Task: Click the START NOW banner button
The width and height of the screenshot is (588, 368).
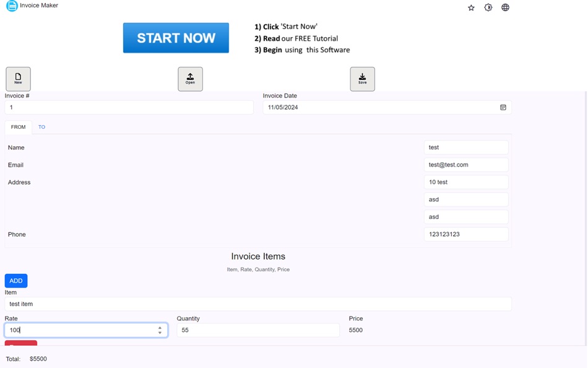Action: pyautogui.click(x=176, y=38)
